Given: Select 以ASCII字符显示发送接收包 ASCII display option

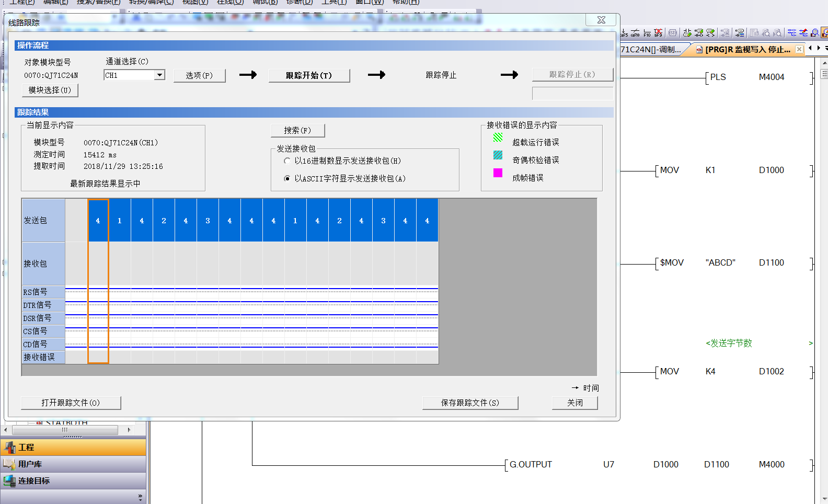Looking at the screenshot, I should [x=287, y=179].
